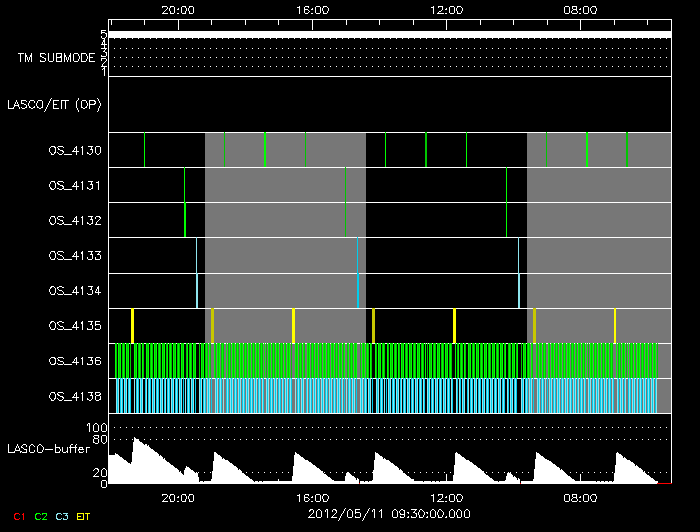Viewport: 700px width, 532px height.
Task: Click the leftmost yellow marker in OS_4135 row
Action: point(133,326)
